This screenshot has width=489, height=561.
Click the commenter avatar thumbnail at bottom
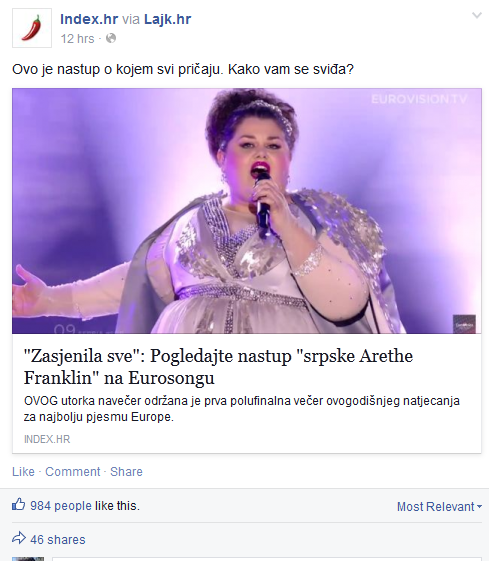click(x=28, y=559)
